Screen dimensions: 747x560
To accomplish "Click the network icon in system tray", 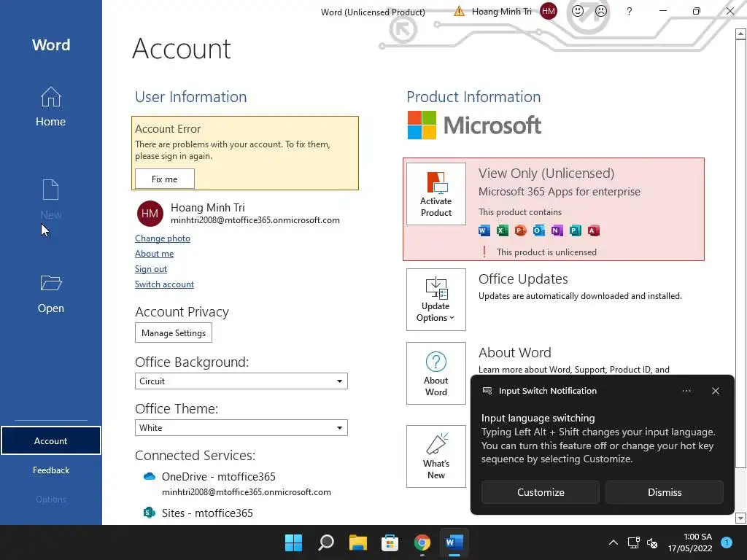I will tap(633, 542).
